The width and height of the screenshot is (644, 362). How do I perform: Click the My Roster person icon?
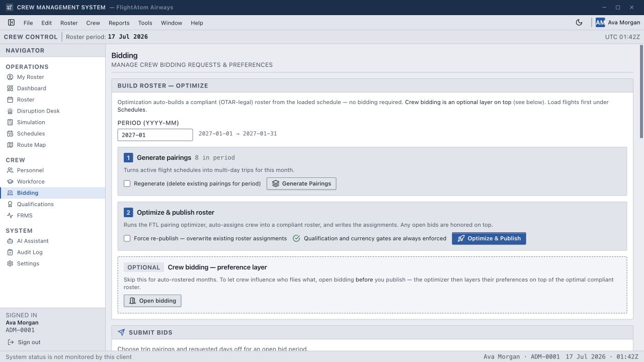[10, 77]
